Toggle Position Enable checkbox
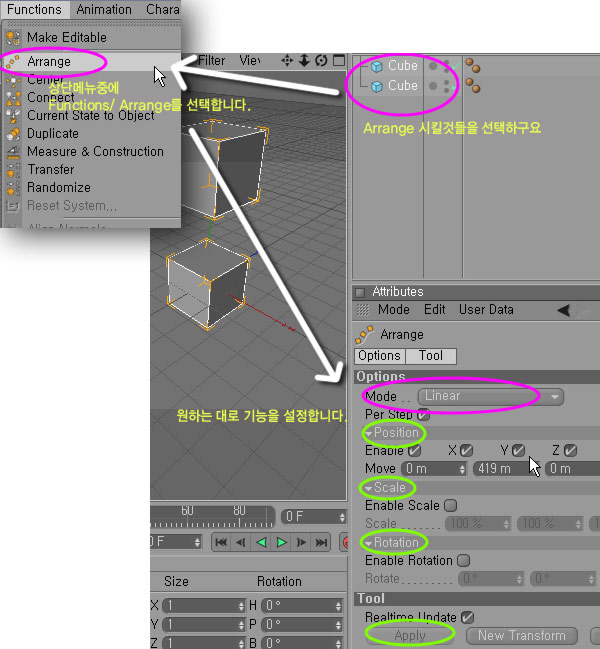 415,450
